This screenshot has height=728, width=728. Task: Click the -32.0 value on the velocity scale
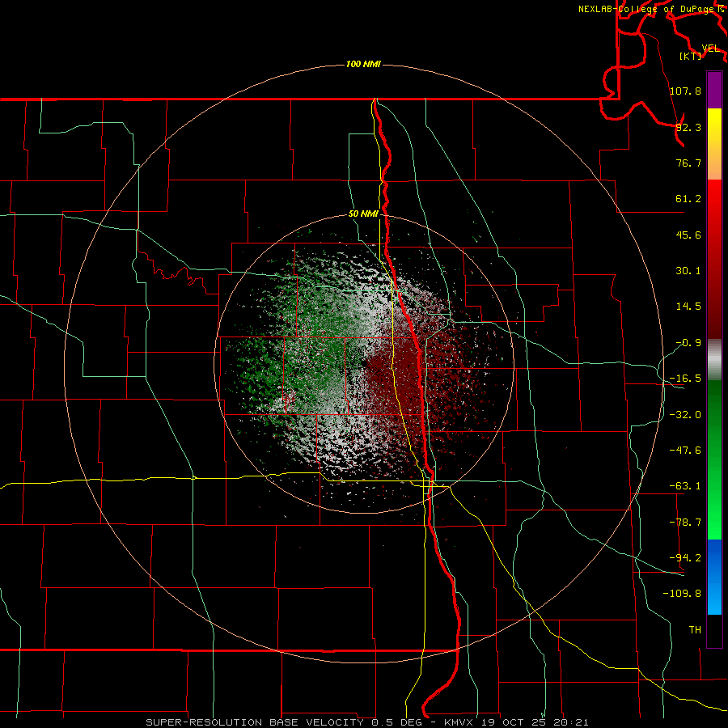click(x=685, y=415)
